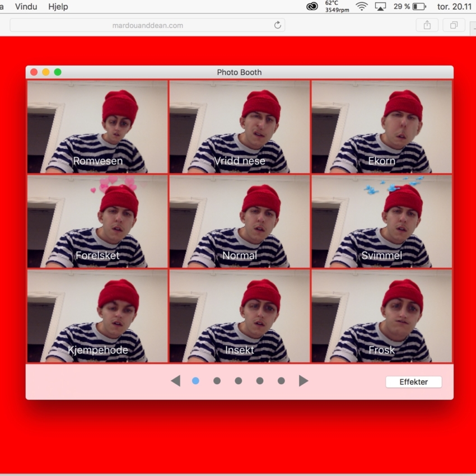The height and width of the screenshot is (476, 476).
Task: Jump to fifth effects page dot
Action: click(x=281, y=381)
